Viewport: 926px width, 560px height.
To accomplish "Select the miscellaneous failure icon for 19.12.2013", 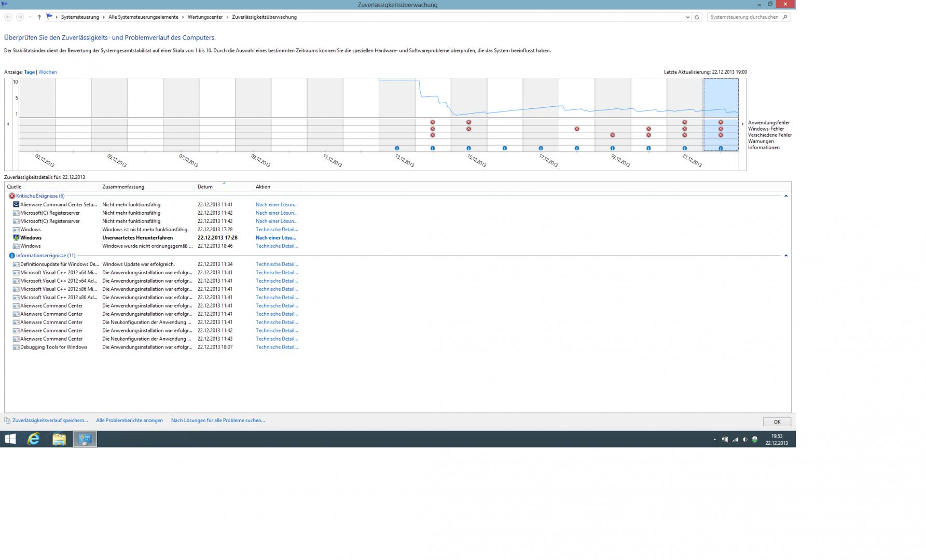I will coord(613,135).
